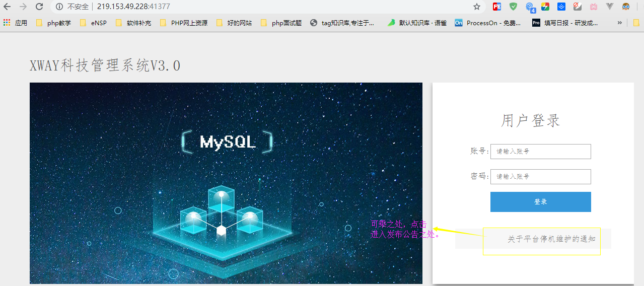Open the PHP网上资源 bookmark folder
Image resolution: width=644 pixels, height=286 pixels.
[183, 23]
